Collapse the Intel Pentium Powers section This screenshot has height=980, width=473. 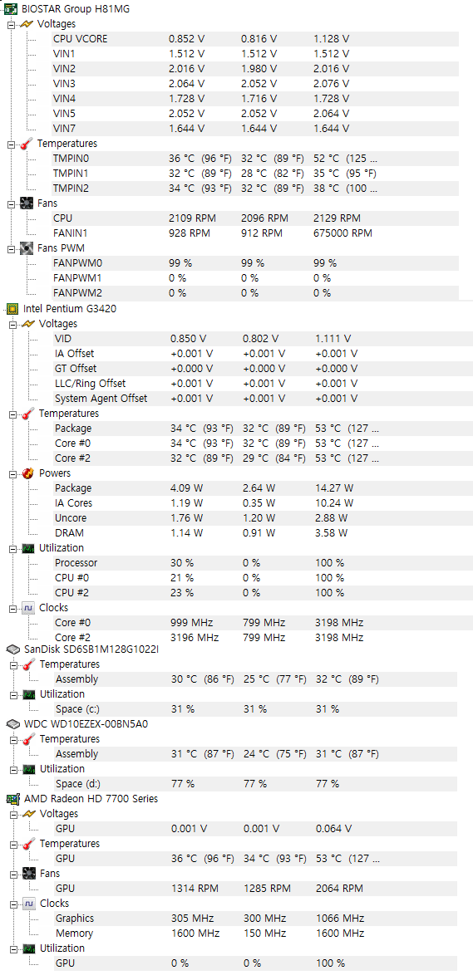(12, 473)
